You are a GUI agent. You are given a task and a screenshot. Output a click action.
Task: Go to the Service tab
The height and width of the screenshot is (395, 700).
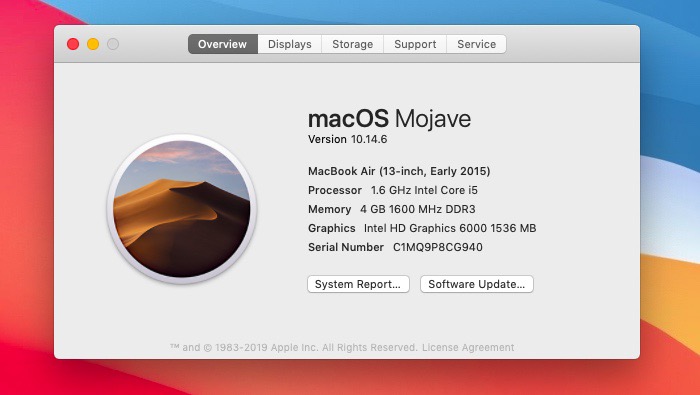tap(476, 44)
